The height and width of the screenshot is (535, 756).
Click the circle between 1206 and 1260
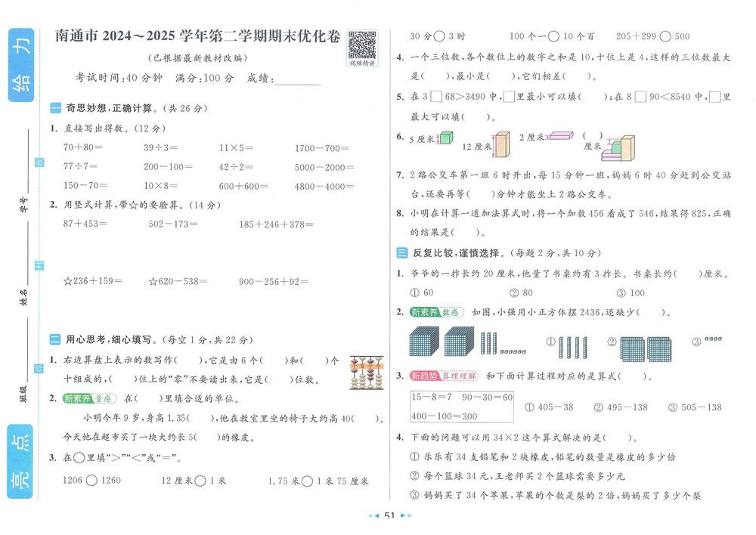pyautogui.click(x=91, y=481)
